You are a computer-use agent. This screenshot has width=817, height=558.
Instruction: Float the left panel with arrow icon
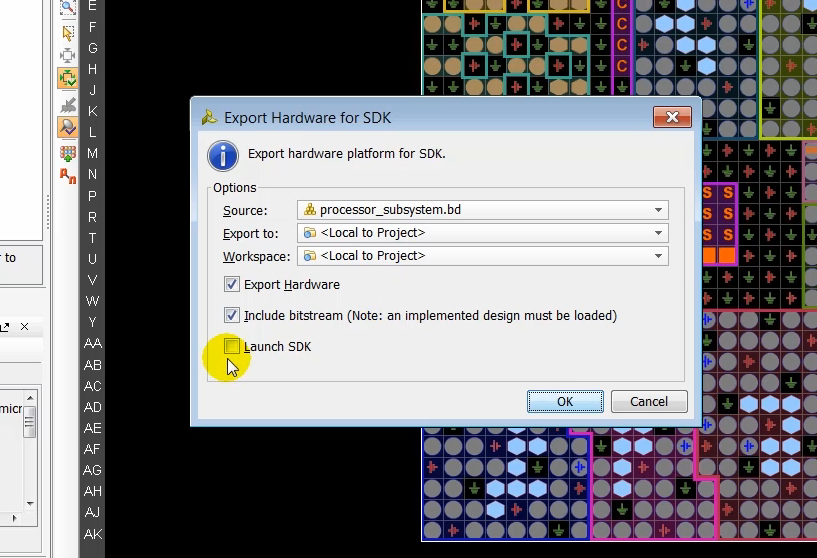(x=5, y=327)
